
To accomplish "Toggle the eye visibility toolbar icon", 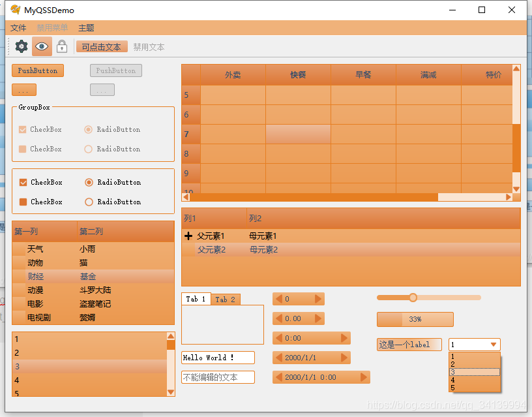I will pos(42,46).
